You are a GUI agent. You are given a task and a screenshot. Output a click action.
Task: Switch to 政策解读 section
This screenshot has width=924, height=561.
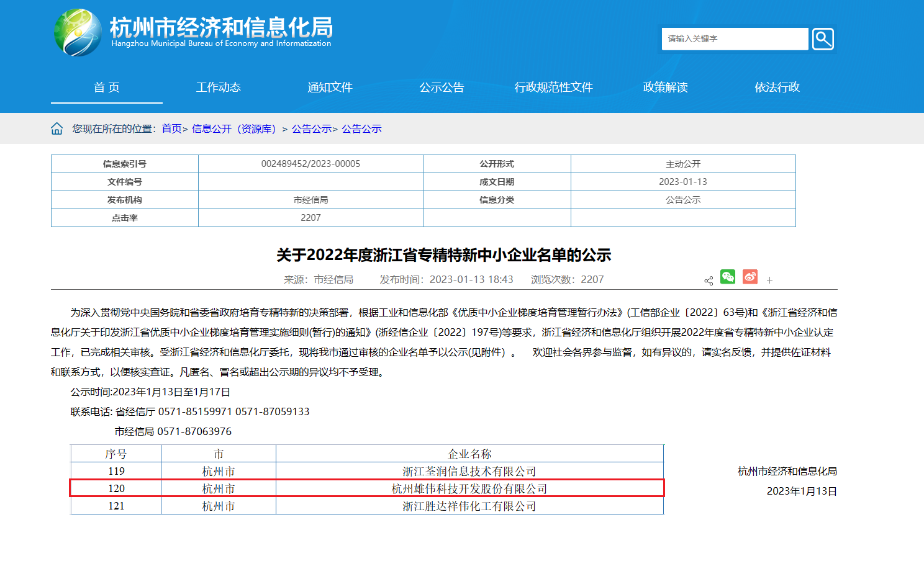pos(666,88)
